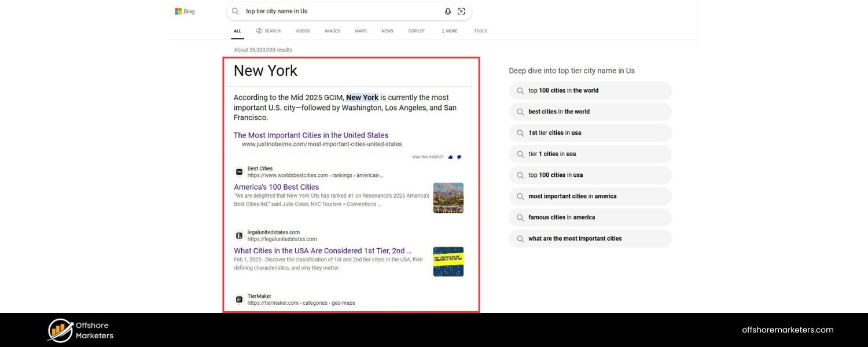Switch to the NEWS tab
The image size is (868, 347).
pos(387,31)
